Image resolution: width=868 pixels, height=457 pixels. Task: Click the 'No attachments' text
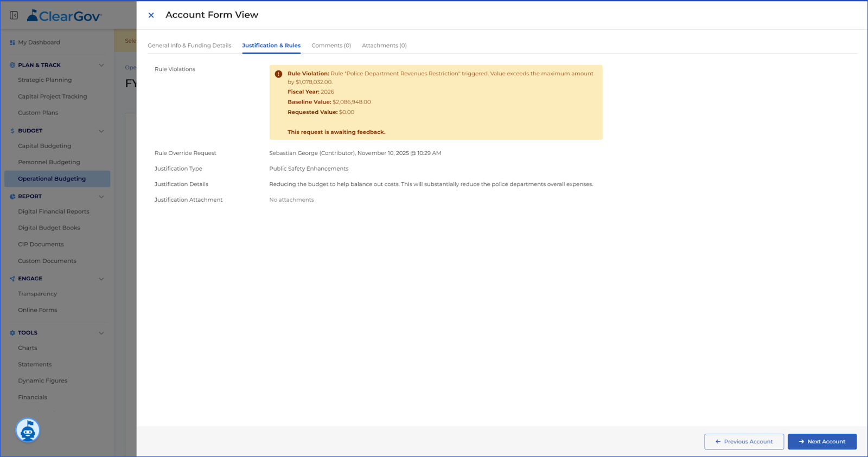(x=291, y=200)
